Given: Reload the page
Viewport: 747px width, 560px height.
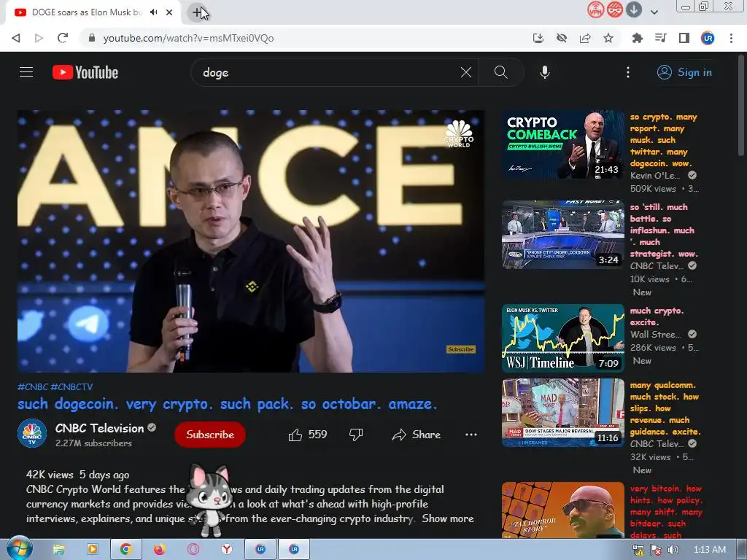Looking at the screenshot, I should 63,38.
